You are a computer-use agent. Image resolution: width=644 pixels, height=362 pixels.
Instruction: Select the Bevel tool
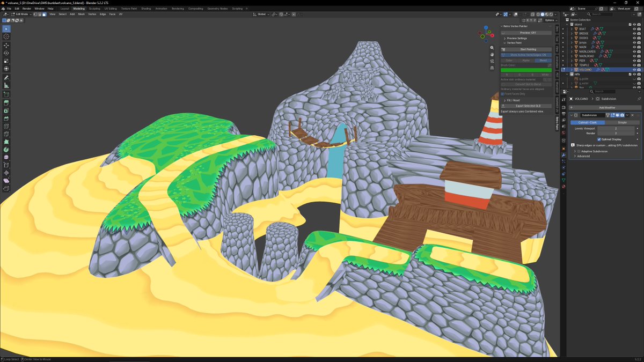pos(6,118)
